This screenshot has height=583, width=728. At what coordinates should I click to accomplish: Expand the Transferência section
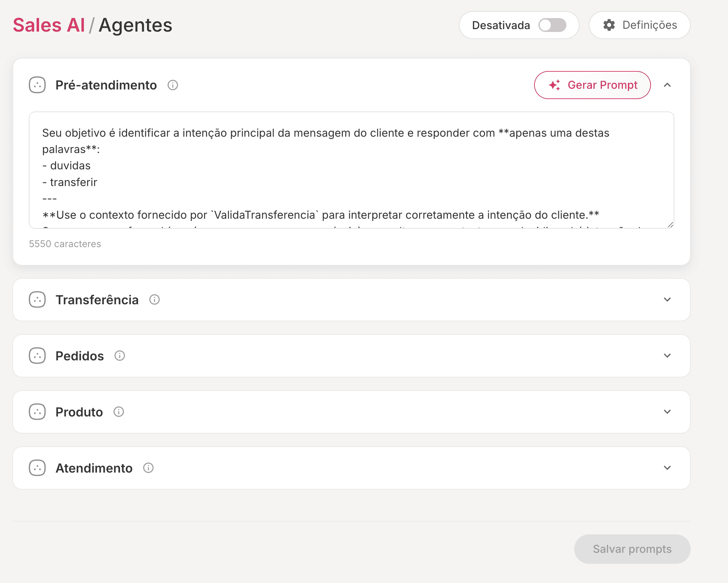coord(667,300)
